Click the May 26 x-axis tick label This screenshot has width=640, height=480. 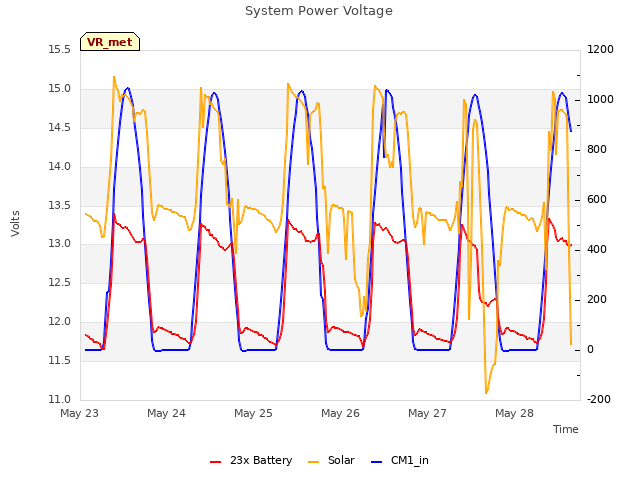[340, 413]
